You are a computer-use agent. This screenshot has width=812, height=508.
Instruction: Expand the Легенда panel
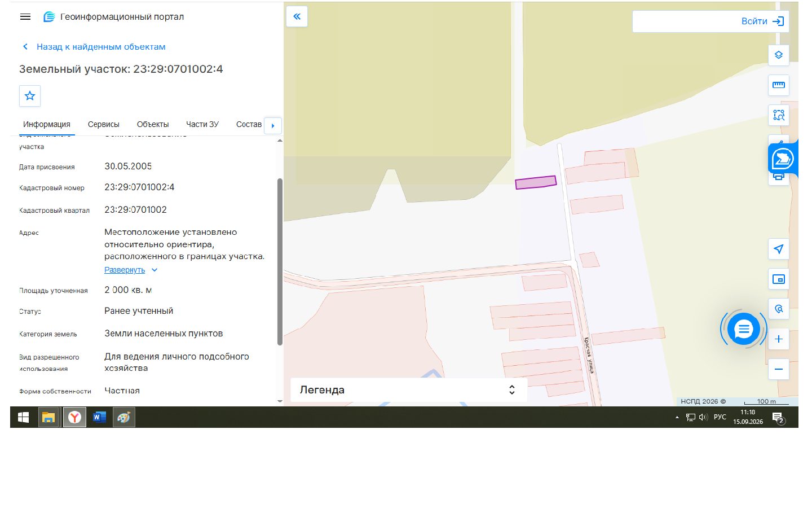tap(409, 390)
